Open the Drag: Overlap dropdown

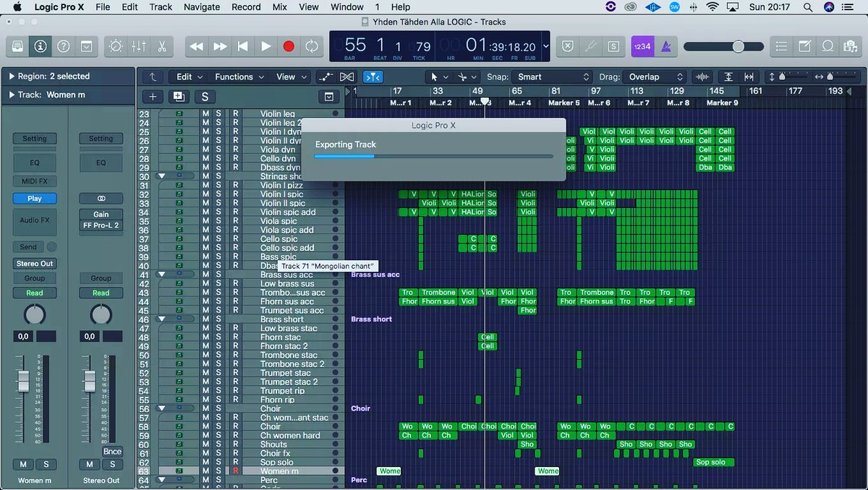pos(654,77)
